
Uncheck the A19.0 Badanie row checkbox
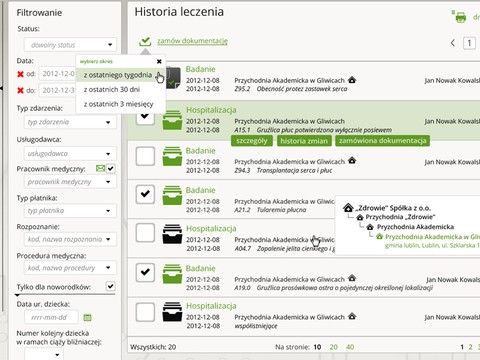pyautogui.click(x=145, y=272)
